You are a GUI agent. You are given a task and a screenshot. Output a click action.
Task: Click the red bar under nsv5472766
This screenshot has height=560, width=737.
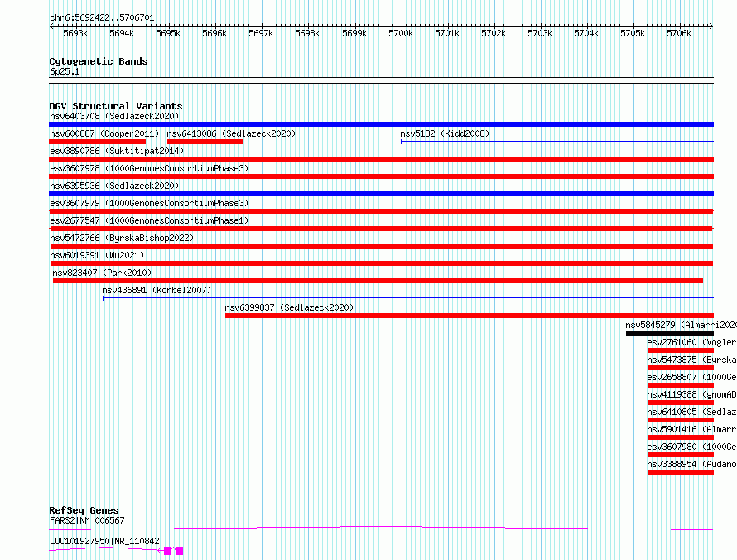pos(382,246)
